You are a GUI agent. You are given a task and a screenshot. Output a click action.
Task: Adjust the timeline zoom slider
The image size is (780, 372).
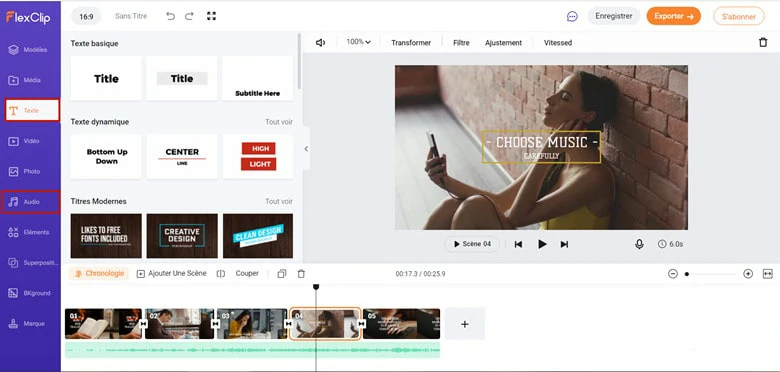(711, 274)
